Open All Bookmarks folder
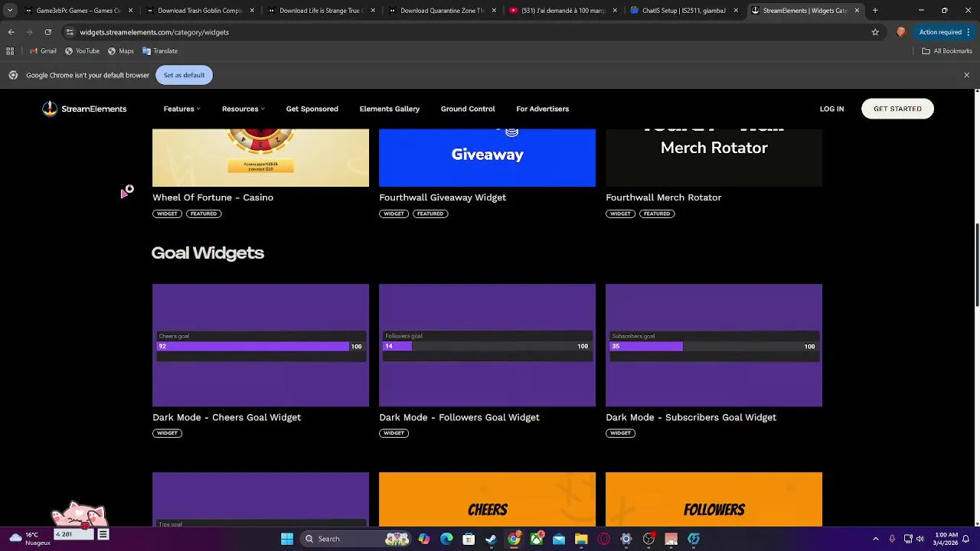Image resolution: width=980 pixels, height=551 pixels. (947, 51)
